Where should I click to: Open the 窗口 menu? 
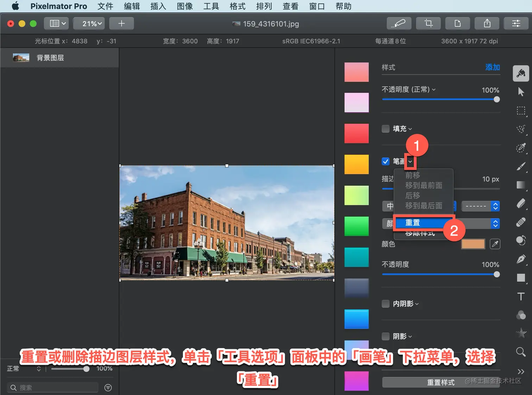(x=317, y=6)
